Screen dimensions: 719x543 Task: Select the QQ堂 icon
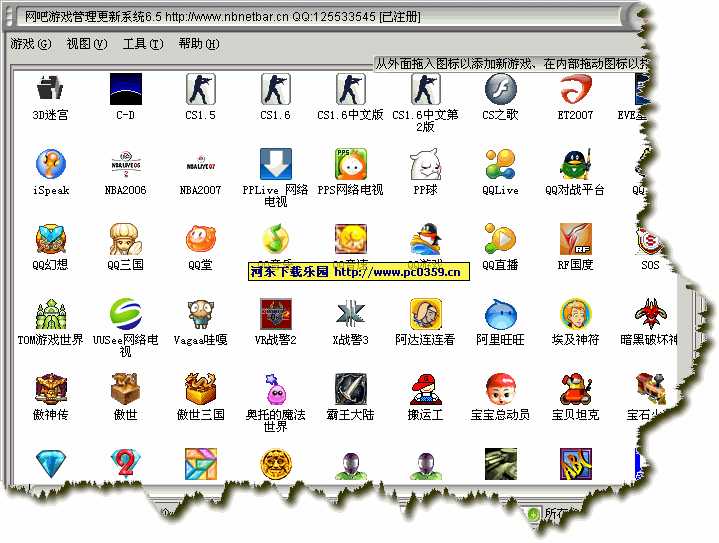pos(200,238)
